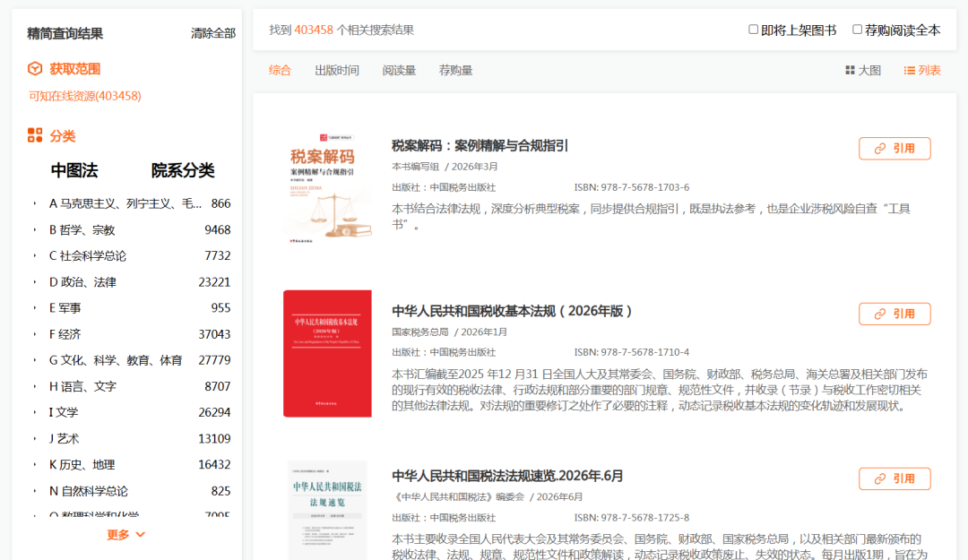Image resolution: width=968 pixels, height=560 pixels.
Task: Sort results by 阅读量
Action: coord(399,71)
